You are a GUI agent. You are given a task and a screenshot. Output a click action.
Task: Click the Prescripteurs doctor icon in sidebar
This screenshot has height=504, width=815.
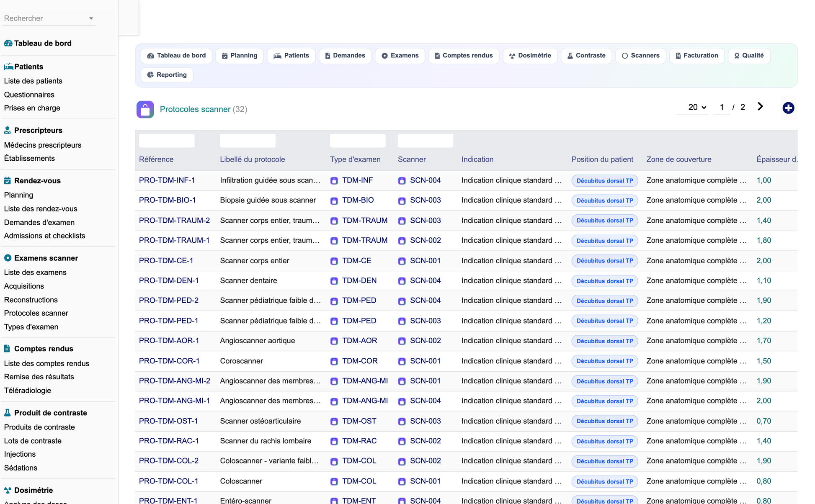[x=8, y=130]
